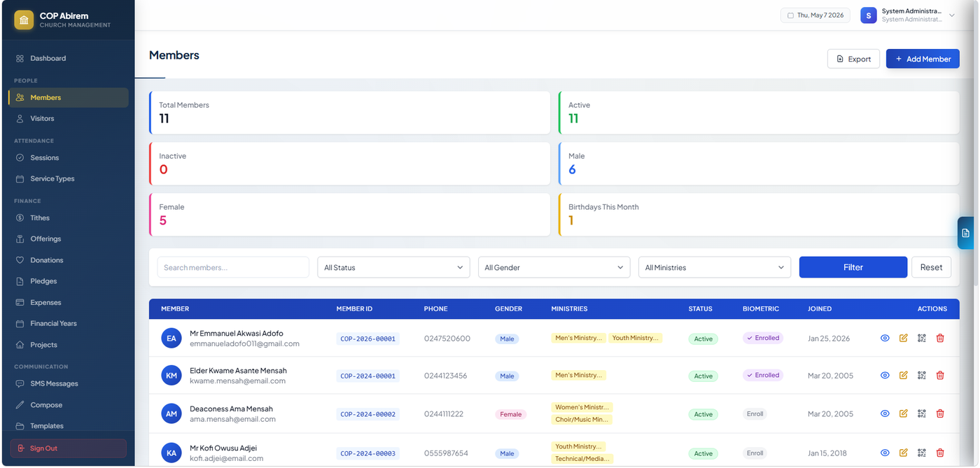The height and width of the screenshot is (468, 980).
Task: Show QR code for Elder Kwame Asante Mensah
Action: pyautogui.click(x=921, y=375)
